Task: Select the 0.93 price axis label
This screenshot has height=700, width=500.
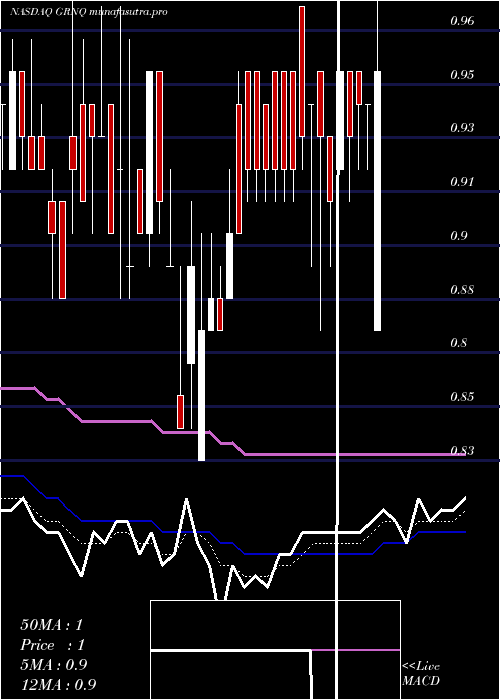Action: [462, 128]
